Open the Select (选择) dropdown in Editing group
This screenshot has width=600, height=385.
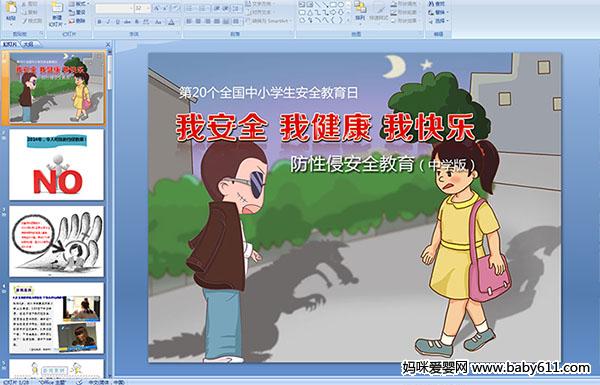tap(439, 20)
